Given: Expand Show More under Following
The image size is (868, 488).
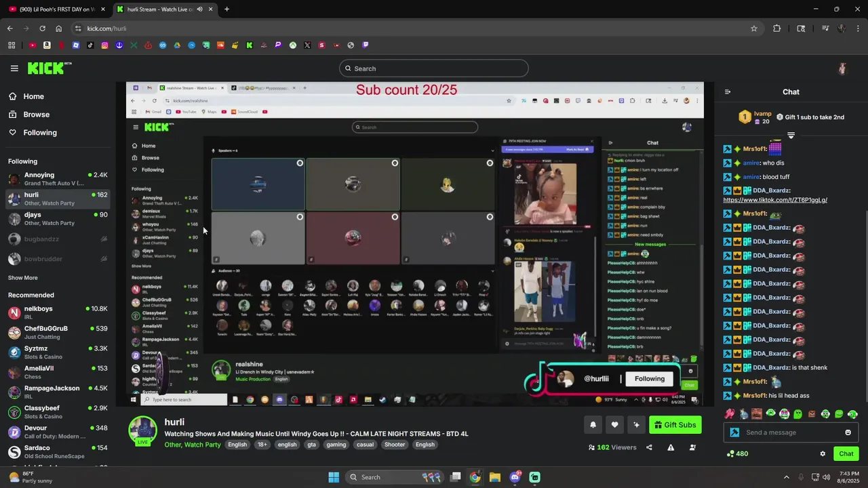Looking at the screenshot, I should (23, 278).
